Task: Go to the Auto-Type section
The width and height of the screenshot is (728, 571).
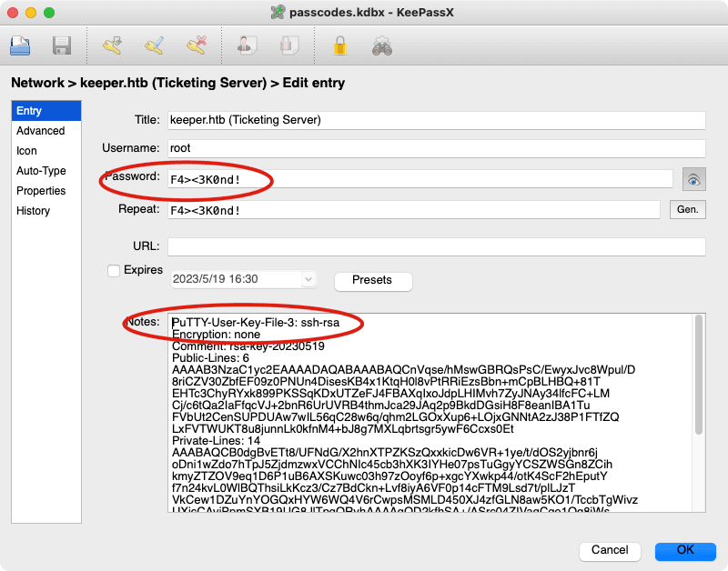Action: [46, 171]
